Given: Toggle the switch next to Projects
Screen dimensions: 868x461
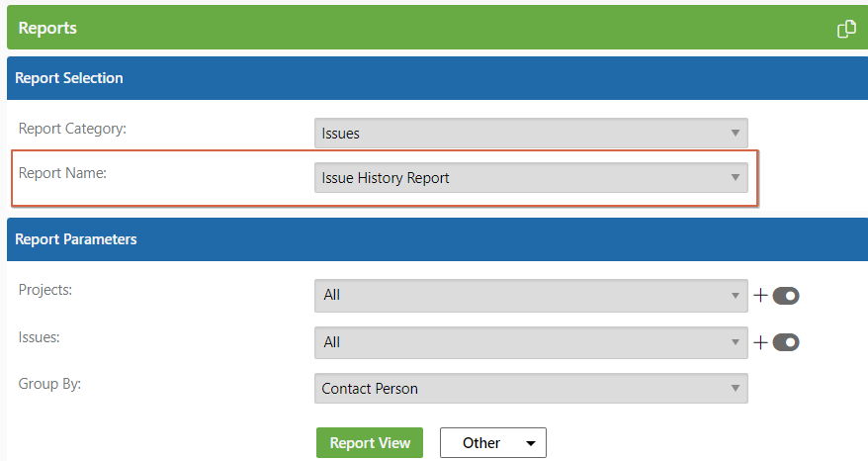Looking at the screenshot, I should (786, 296).
